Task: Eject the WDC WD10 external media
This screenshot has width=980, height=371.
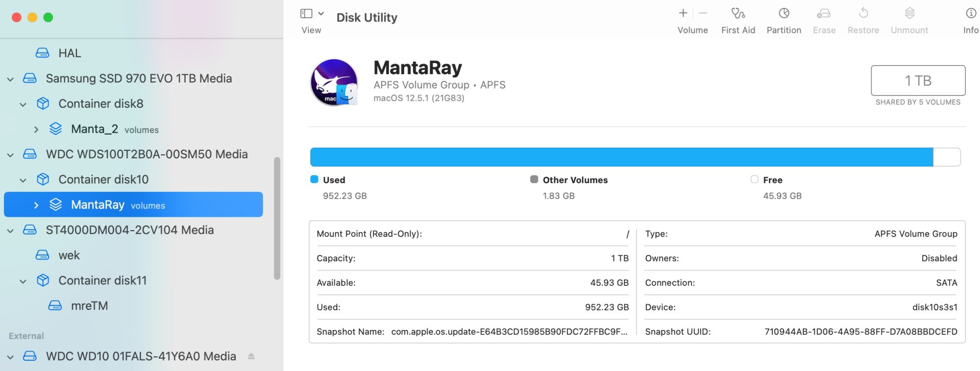Action: pos(251,356)
